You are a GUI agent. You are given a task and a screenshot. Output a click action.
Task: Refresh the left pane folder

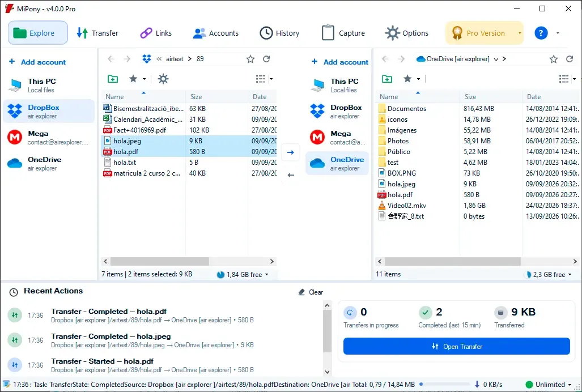tap(266, 59)
